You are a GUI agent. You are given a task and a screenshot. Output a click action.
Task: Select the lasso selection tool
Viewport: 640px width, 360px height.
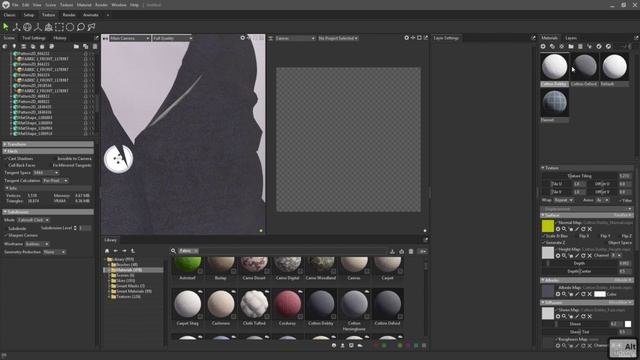[x=81, y=27]
